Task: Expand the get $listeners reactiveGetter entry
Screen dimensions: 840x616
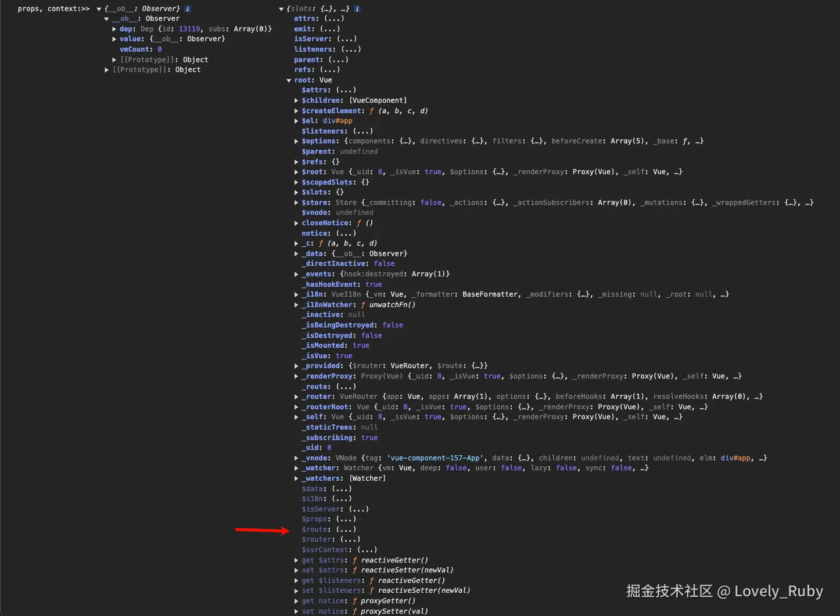Action: pos(296,581)
